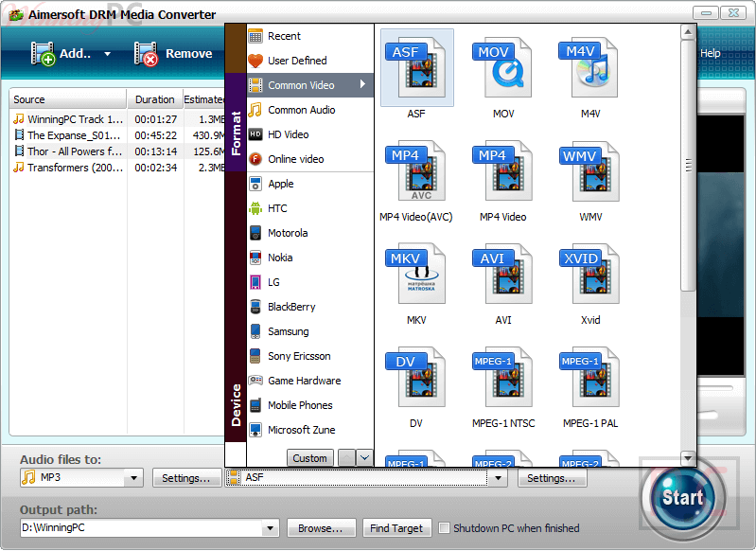756x551 pixels.
Task: Select the HTC device category
Action: (x=310, y=208)
